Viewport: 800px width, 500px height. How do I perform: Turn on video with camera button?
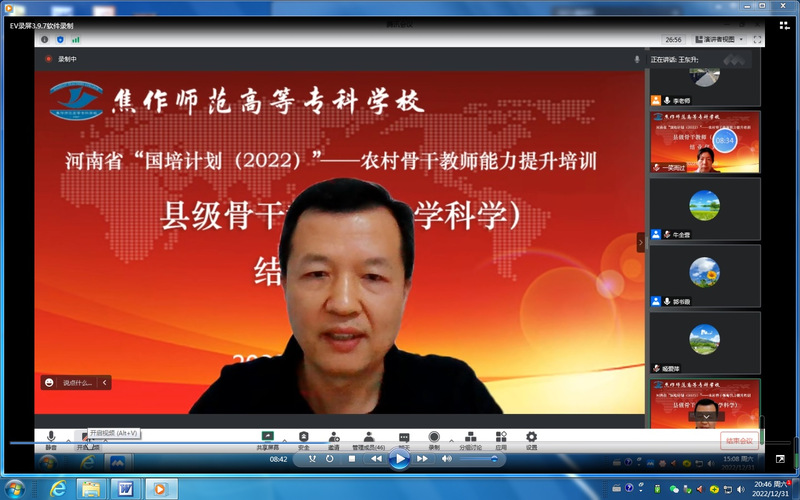(85, 438)
